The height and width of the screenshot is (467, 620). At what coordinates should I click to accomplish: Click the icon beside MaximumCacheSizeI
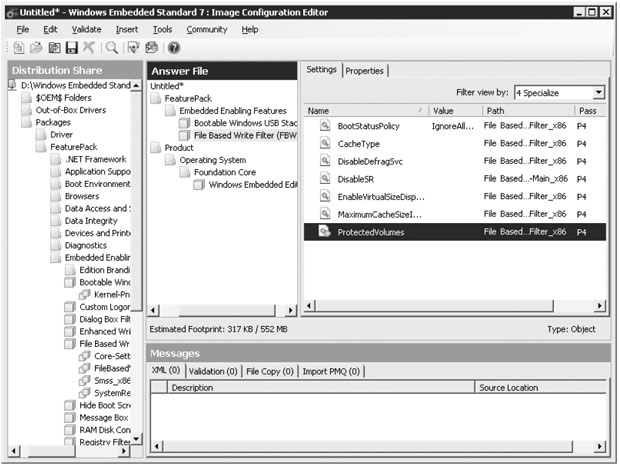(x=325, y=214)
